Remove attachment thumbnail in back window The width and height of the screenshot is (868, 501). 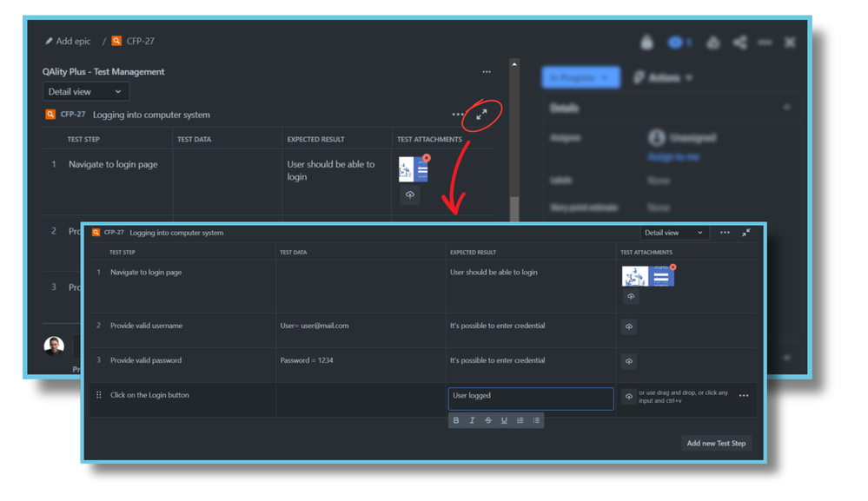pos(427,158)
